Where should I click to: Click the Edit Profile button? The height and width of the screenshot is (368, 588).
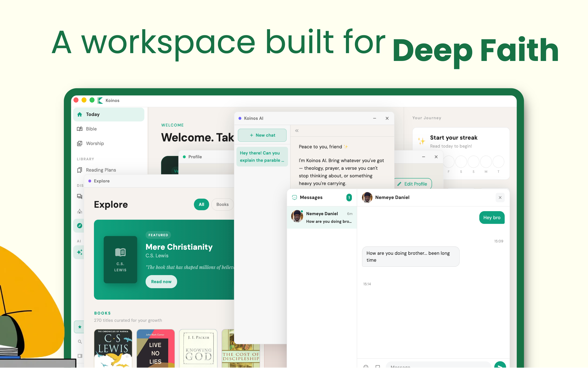coord(412,184)
